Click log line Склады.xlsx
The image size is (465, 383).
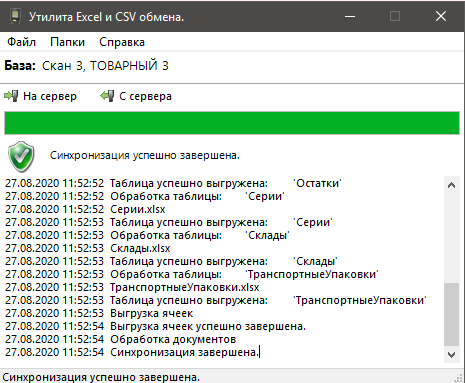tap(88, 248)
